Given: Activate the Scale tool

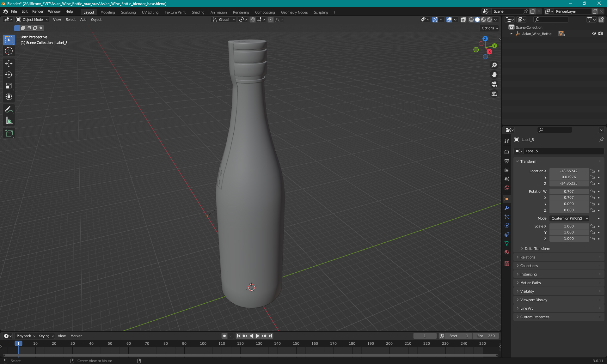Looking at the screenshot, I should pyautogui.click(x=9, y=86).
